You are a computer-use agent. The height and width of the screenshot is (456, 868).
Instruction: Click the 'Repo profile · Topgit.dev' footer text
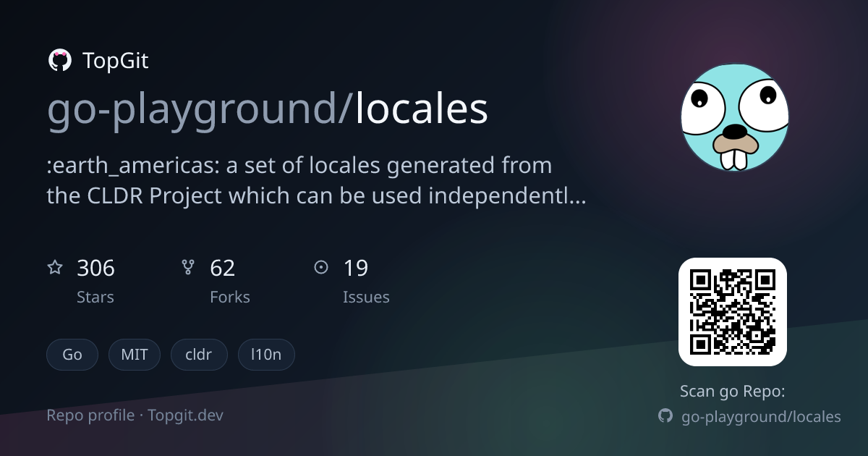[135, 415]
